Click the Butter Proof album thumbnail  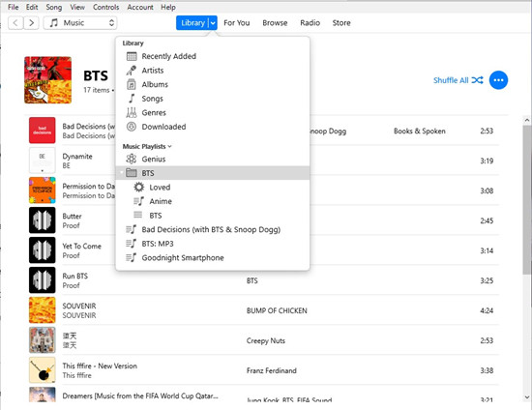pyautogui.click(x=42, y=220)
